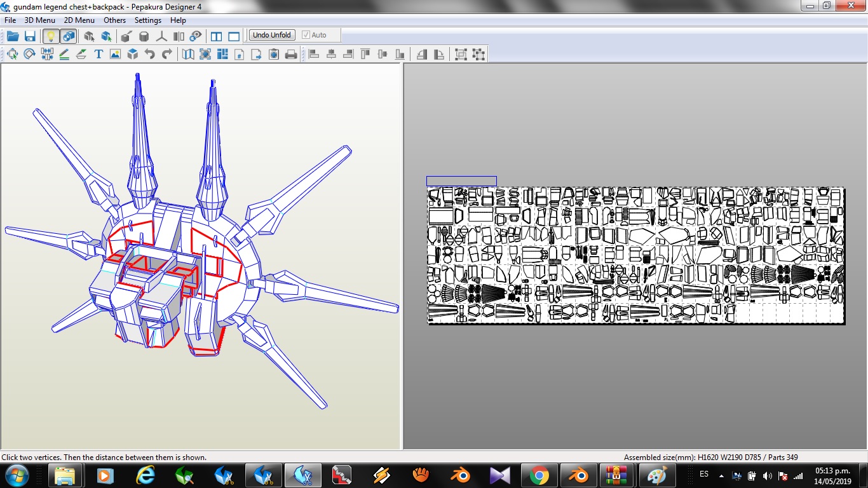Click the fit-to-frame view icon
The image size is (868, 488).
[x=205, y=54]
